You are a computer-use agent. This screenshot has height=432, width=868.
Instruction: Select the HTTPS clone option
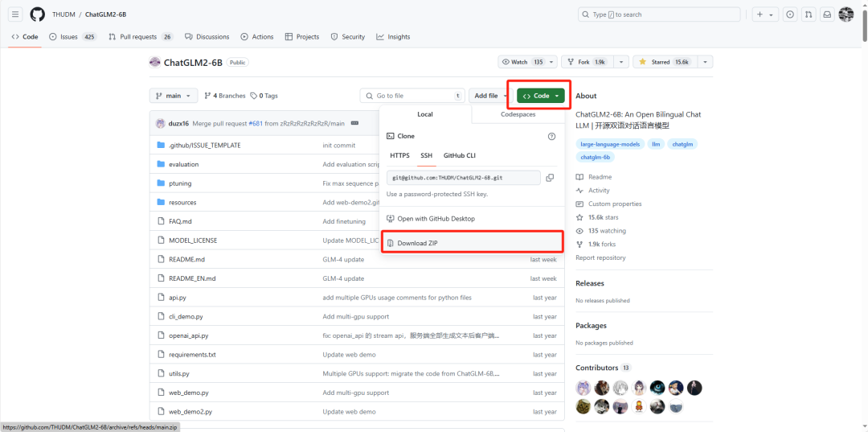(x=399, y=155)
